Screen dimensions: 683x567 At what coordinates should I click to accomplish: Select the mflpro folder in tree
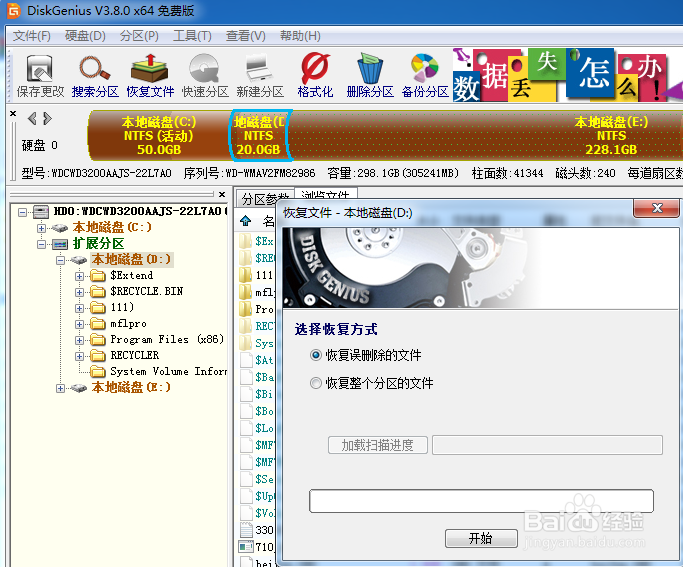point(128,324)
